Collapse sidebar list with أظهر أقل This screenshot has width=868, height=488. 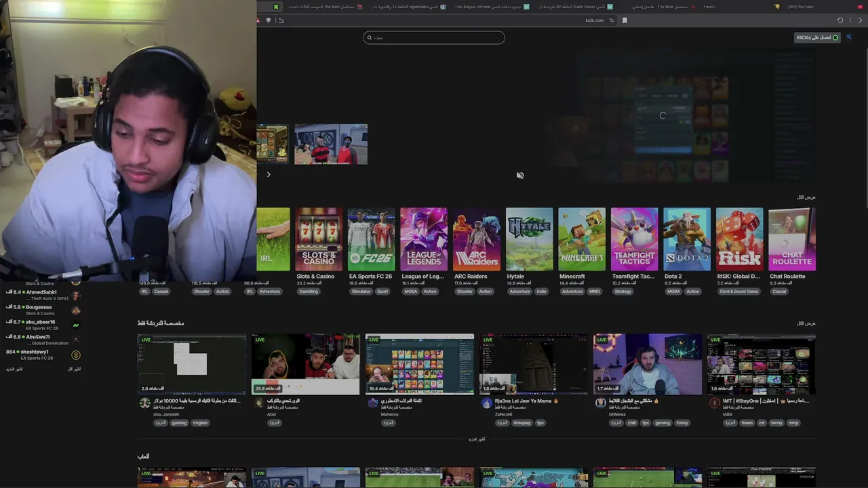click(75, 369)
